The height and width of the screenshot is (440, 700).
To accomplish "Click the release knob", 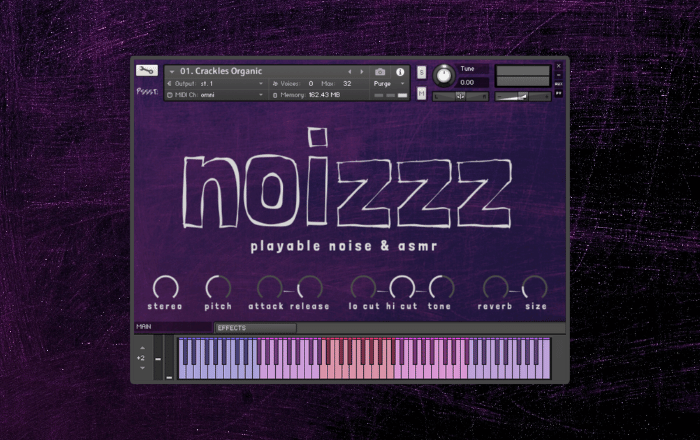I will point(310,287).
